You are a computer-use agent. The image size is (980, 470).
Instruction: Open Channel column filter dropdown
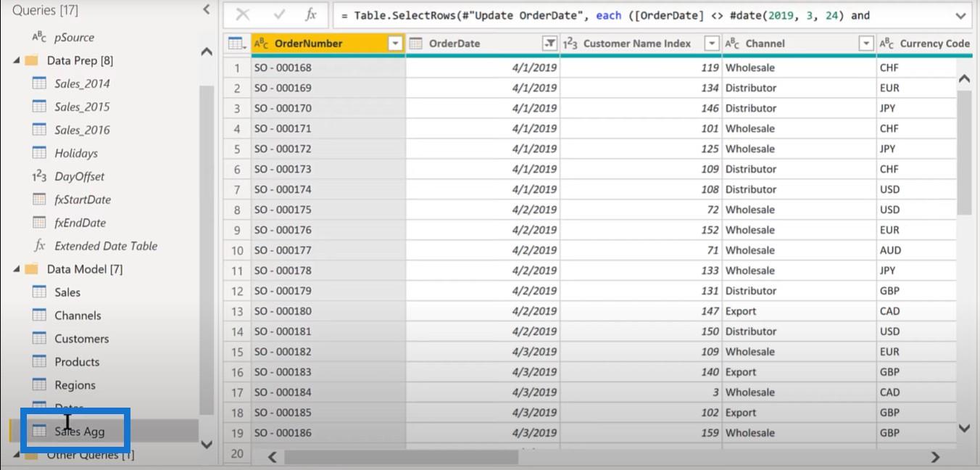(866, 44)
